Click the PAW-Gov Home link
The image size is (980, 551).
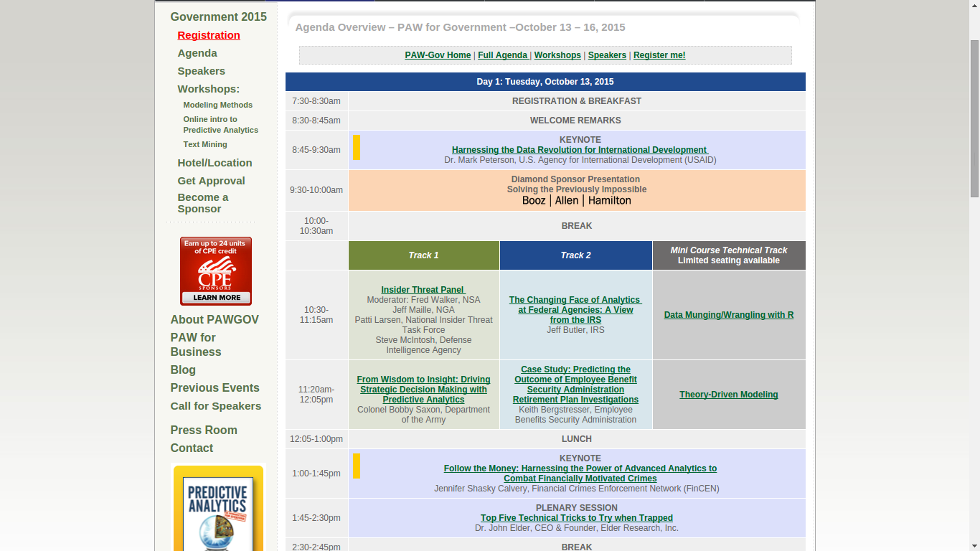[x=438, y=55]
